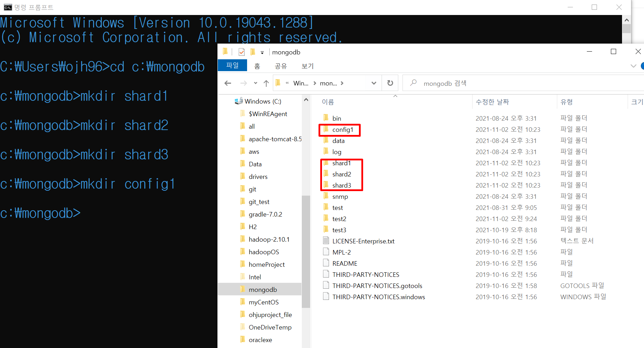Open the recent locations dropdown arrow

coord(255,83)
